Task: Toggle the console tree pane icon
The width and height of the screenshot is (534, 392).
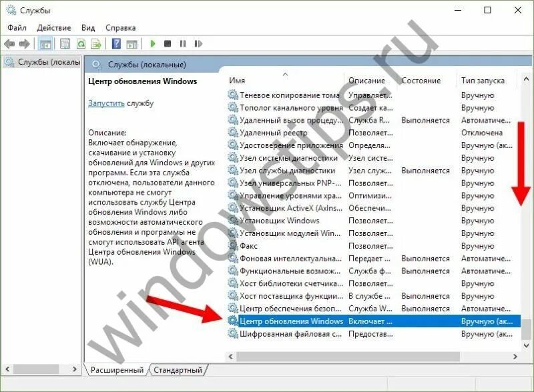Action: point(45,44)
